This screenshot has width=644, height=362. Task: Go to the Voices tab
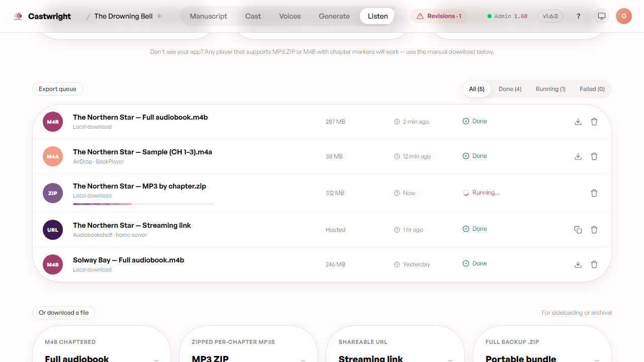click(x=290, y=16)
